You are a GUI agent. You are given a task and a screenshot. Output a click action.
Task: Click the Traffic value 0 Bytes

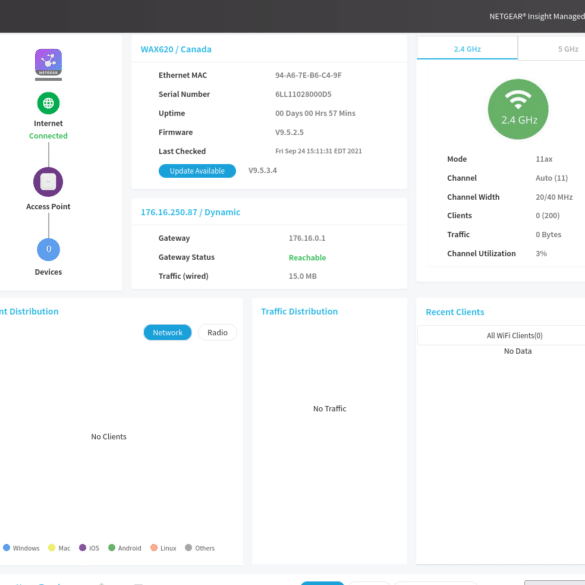pos(548,234)
